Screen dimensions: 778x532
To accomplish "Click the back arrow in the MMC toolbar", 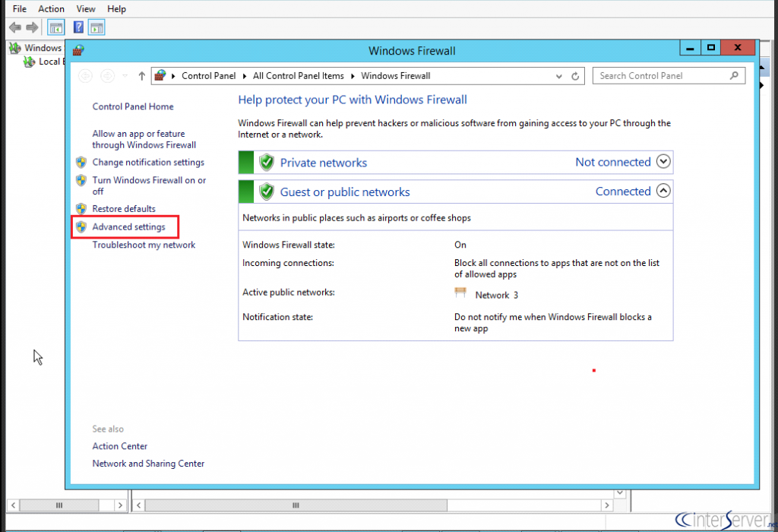I will point(15,27).
